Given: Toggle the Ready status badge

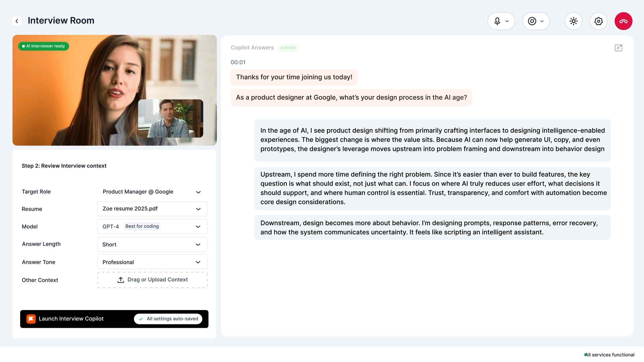Looking at the screenshot, I should (288, 48).
